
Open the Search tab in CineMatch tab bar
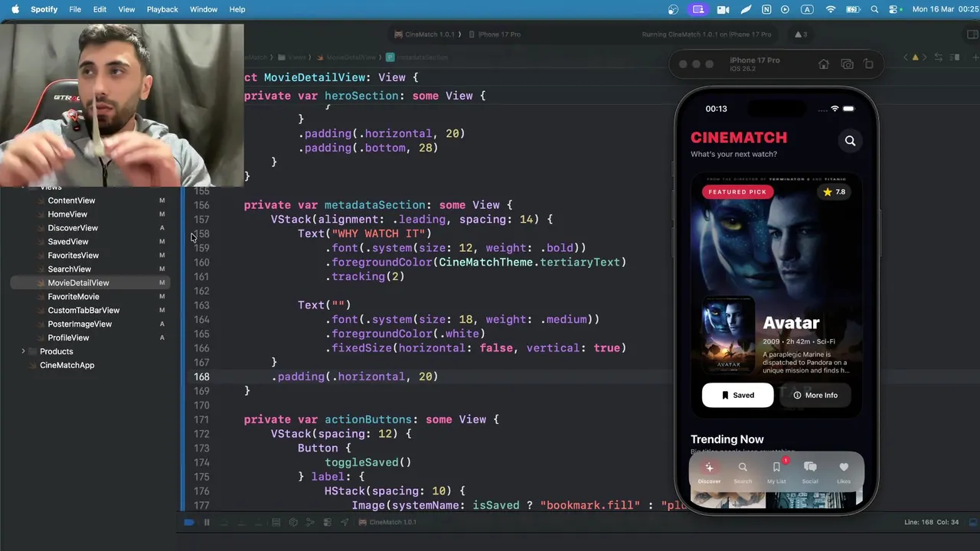743,472
